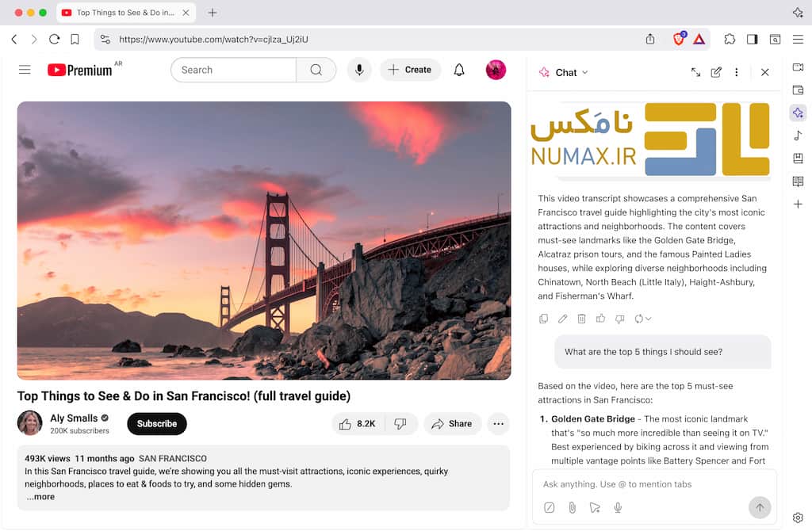Open the chat panel three-dot menu

pos(736,72)
